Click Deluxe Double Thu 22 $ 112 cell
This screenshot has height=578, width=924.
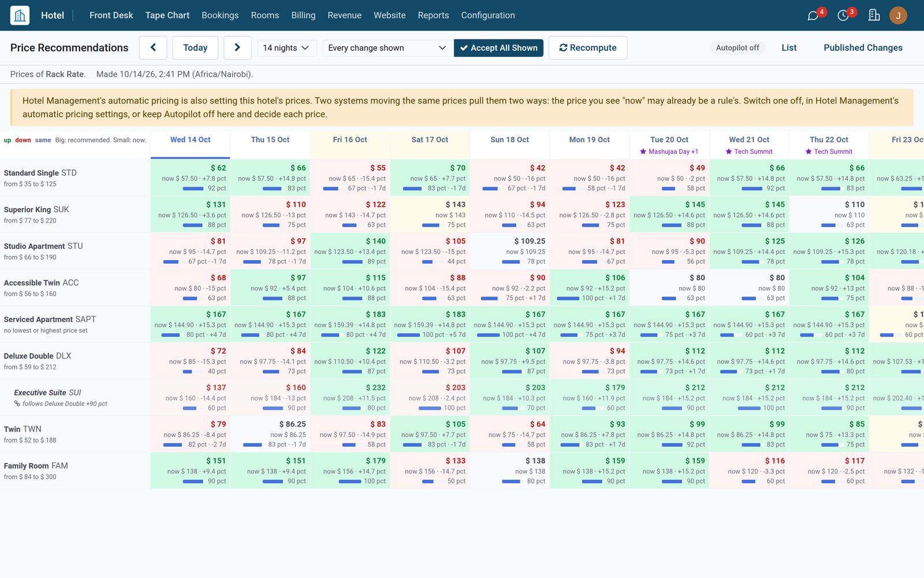tap(829, 361)
